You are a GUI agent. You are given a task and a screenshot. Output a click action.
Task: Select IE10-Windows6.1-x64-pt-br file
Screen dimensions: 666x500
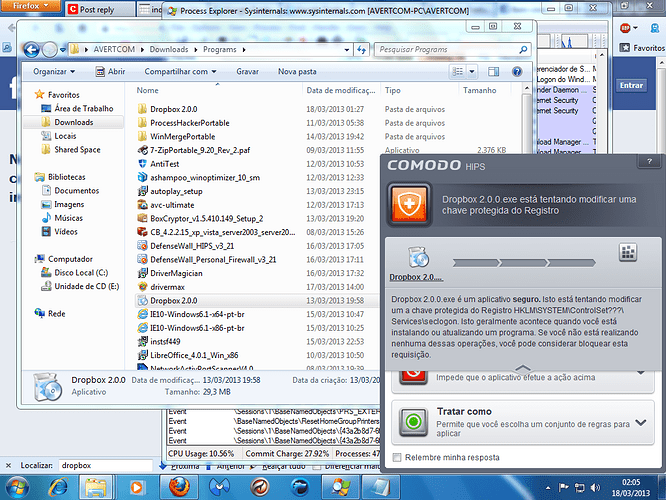click(197, 314)
